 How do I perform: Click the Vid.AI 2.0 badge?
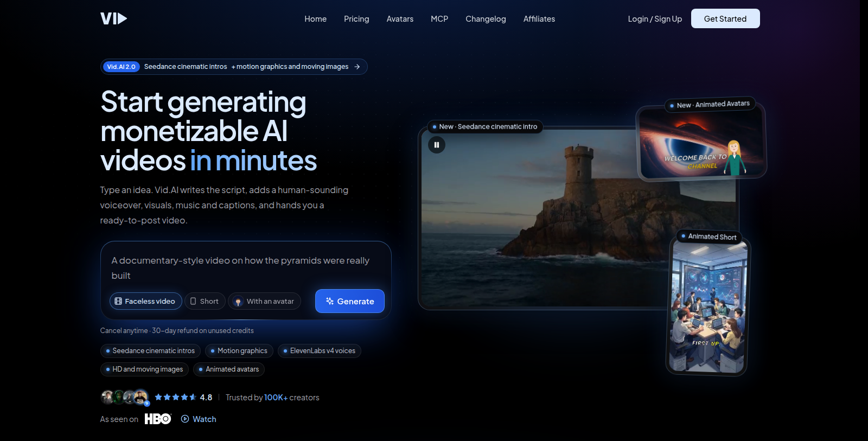point(122,67)
